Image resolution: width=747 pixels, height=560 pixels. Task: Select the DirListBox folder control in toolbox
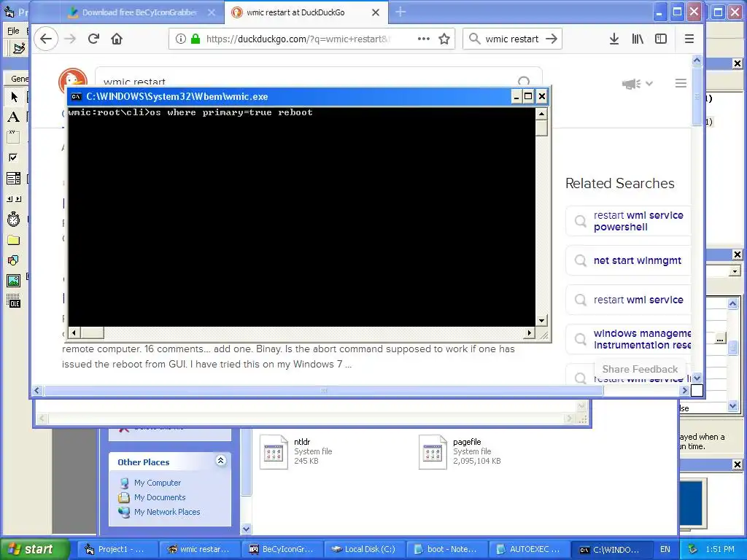[x=14, y=239]
